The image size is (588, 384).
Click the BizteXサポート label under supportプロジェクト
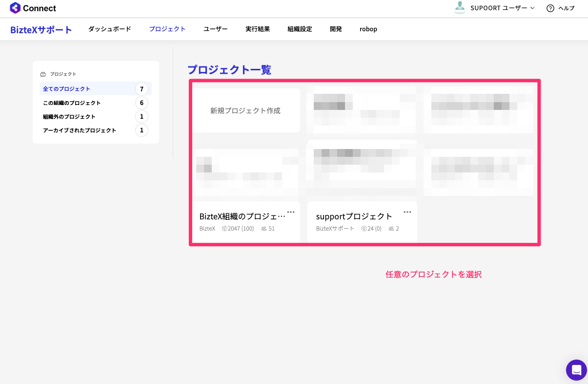tap(335, 229)
